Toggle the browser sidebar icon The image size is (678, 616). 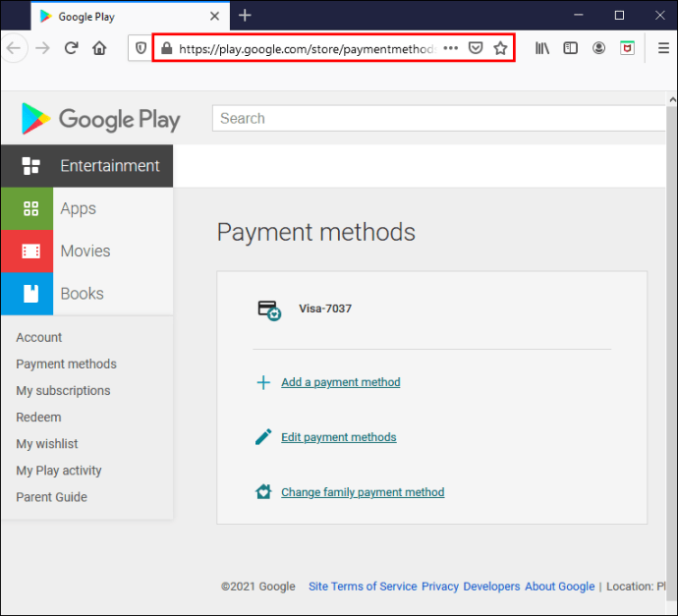point(570,48)
